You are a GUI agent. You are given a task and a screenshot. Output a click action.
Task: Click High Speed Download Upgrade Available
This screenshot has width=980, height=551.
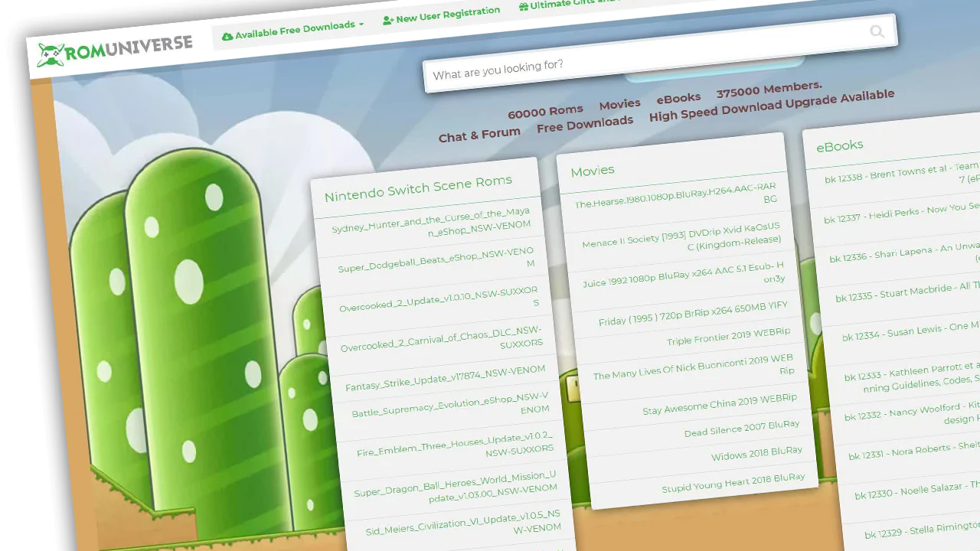(772, 106)
